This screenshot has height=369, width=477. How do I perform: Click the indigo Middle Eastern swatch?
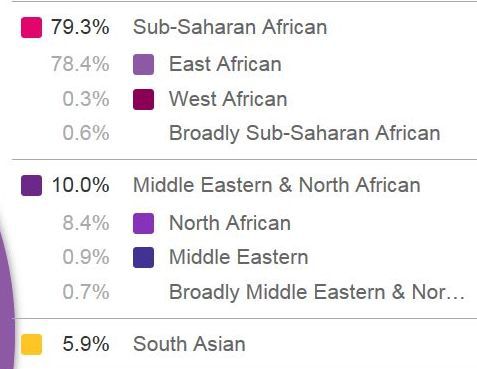(x=143, y=257)
